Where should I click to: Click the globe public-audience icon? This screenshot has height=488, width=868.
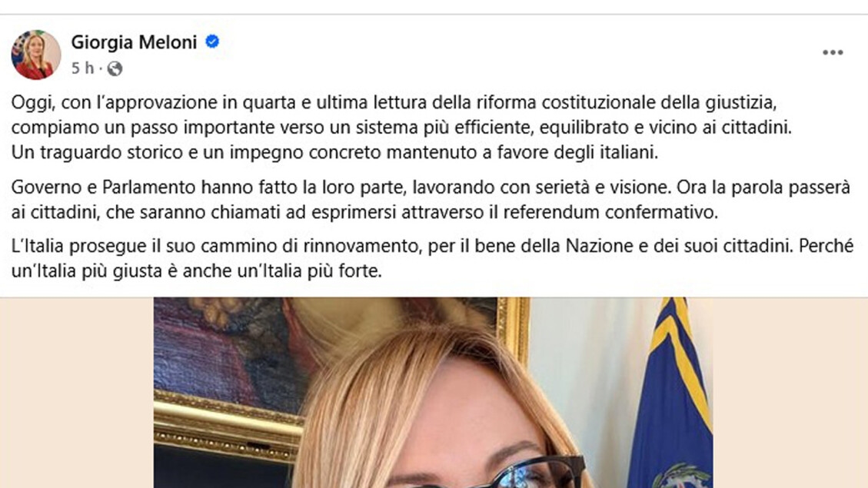coord(115,68)
